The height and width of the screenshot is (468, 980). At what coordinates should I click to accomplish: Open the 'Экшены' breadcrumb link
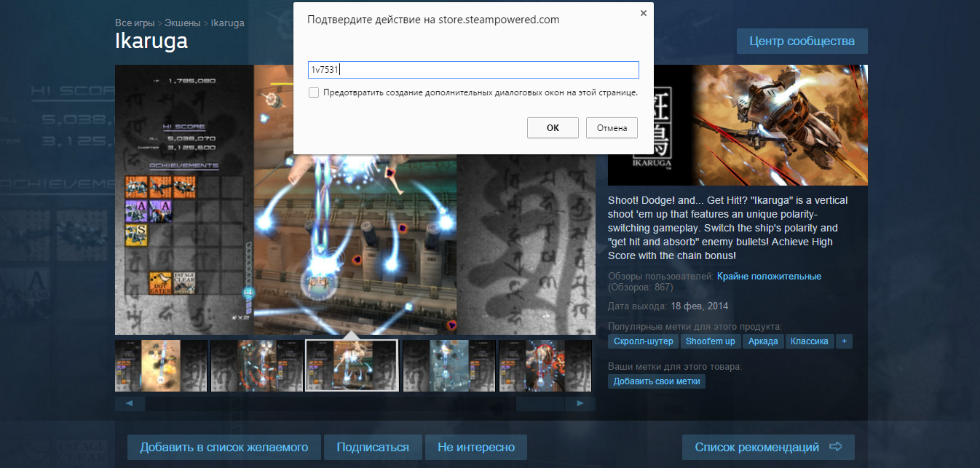(183, 23)
